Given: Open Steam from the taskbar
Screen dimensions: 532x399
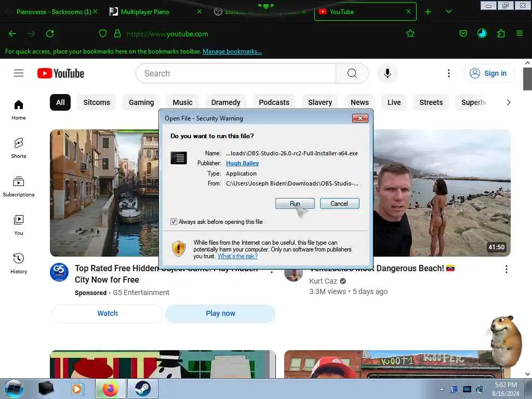Looking at the screenshot, I should [x=142, y=389].
